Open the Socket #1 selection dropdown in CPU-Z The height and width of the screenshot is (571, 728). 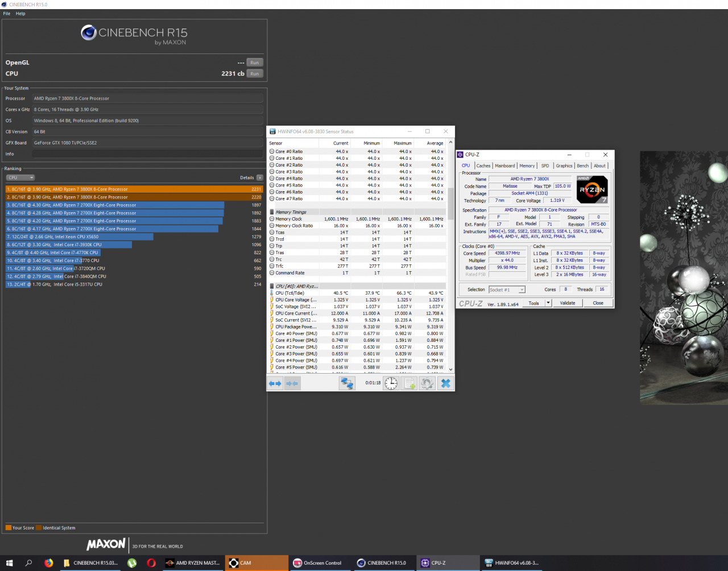click(x=521, y=289)
